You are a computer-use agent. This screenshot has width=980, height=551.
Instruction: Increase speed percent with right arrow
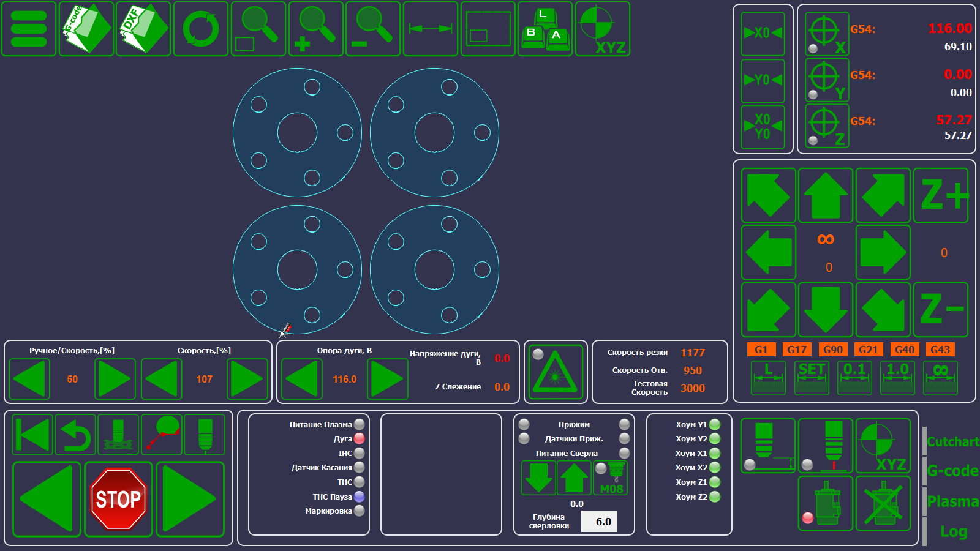(247, 379)
